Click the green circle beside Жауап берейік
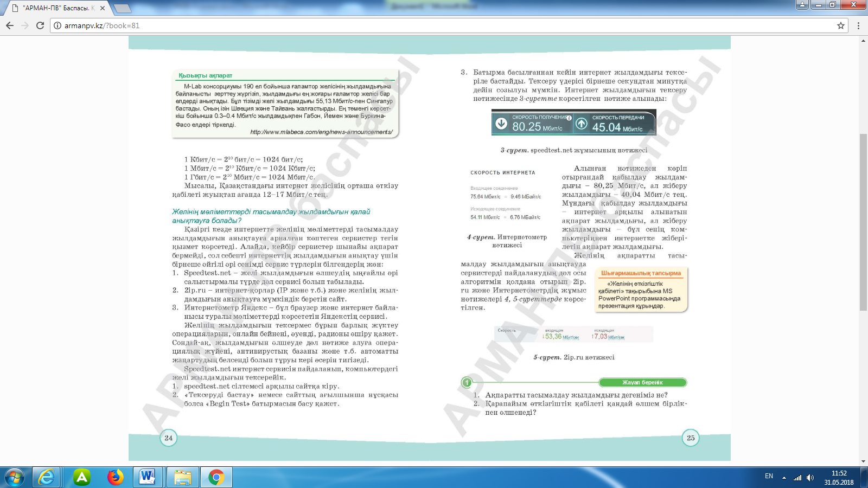 pos(467,382)
